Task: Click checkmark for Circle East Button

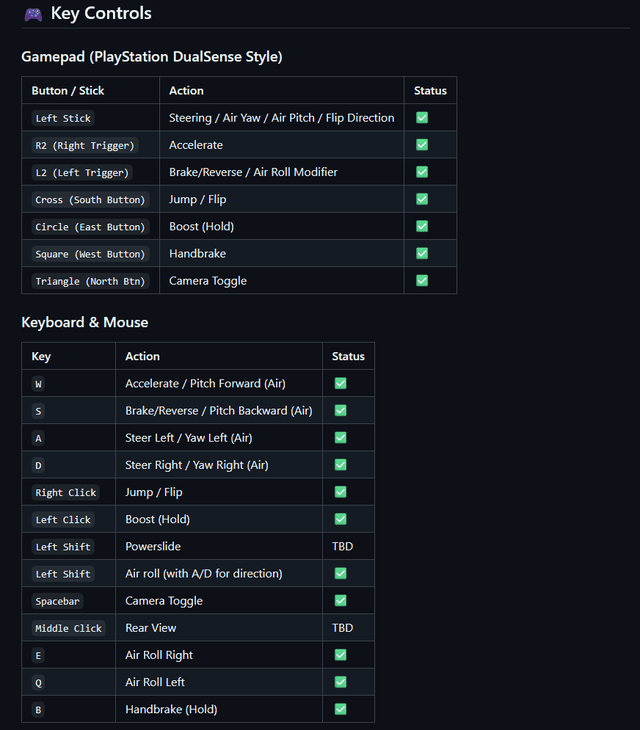Action: click(x=422, y=226)
